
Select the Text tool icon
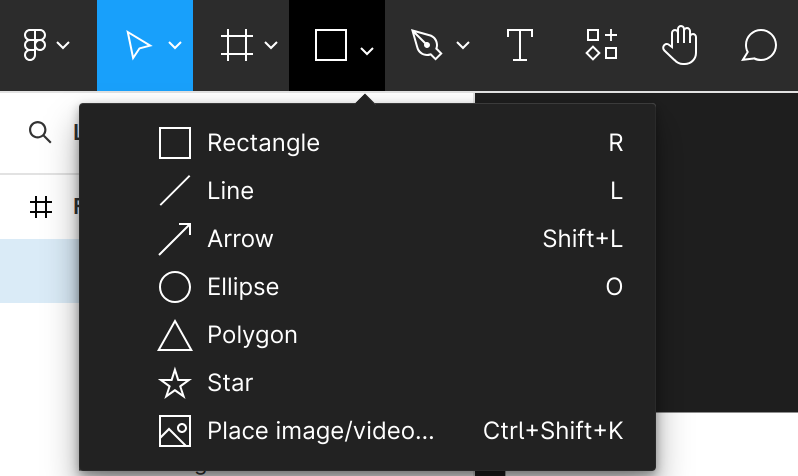(x=520, y=45)
